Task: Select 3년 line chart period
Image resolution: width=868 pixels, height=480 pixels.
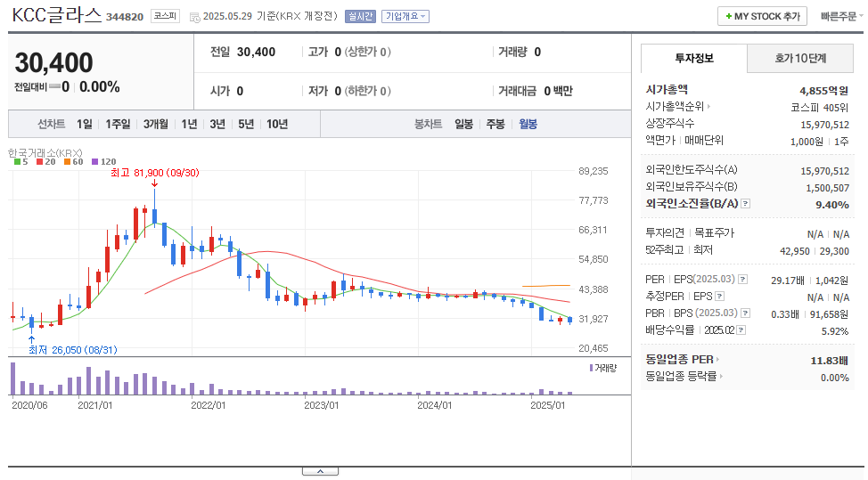Action: pyautogui.click(x=217, y=124)
